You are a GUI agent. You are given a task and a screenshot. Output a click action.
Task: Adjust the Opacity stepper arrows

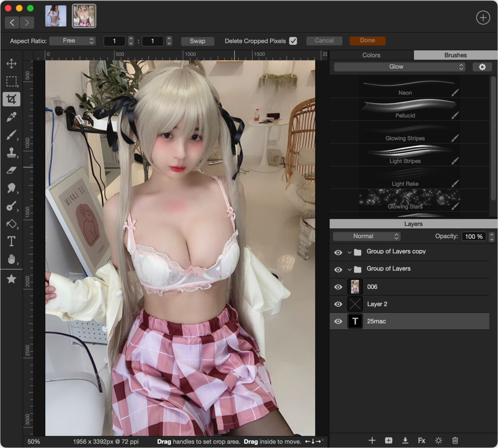tap(492, 236)
